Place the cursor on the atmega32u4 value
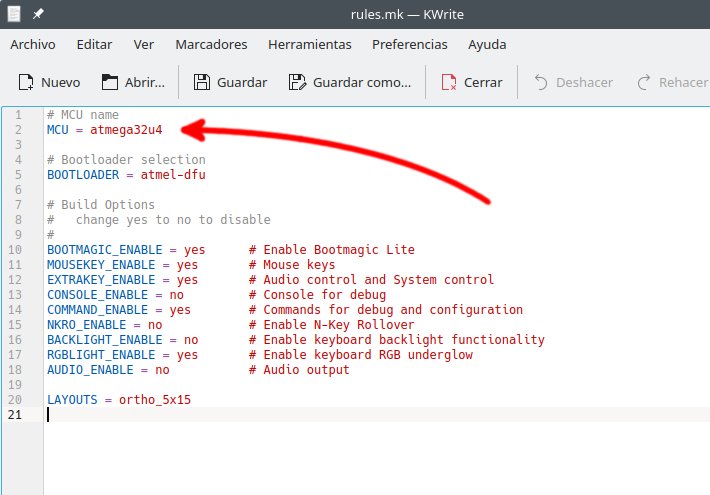This screenshot has width=710, height=495. point(126,130)
